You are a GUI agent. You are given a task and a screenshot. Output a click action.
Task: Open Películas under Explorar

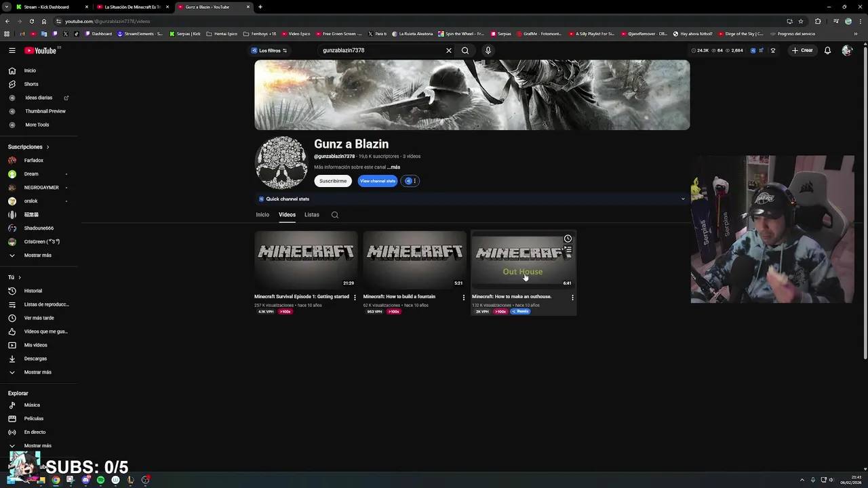click(x=33, y=419)
